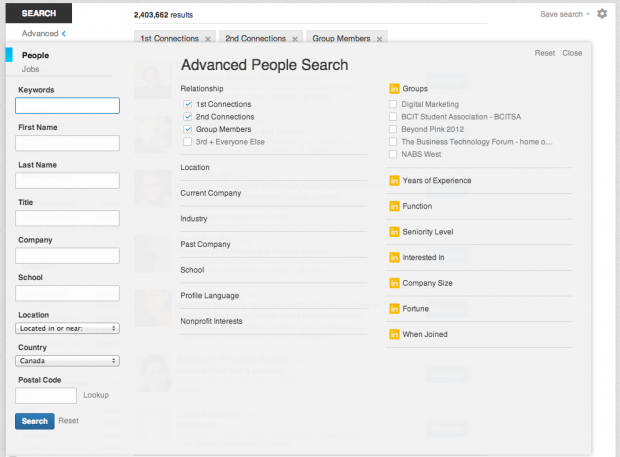This screenshot has height=457, width=620.
Task: Click the premium icon beside Seniority Level
Action: tap(394, 232)
